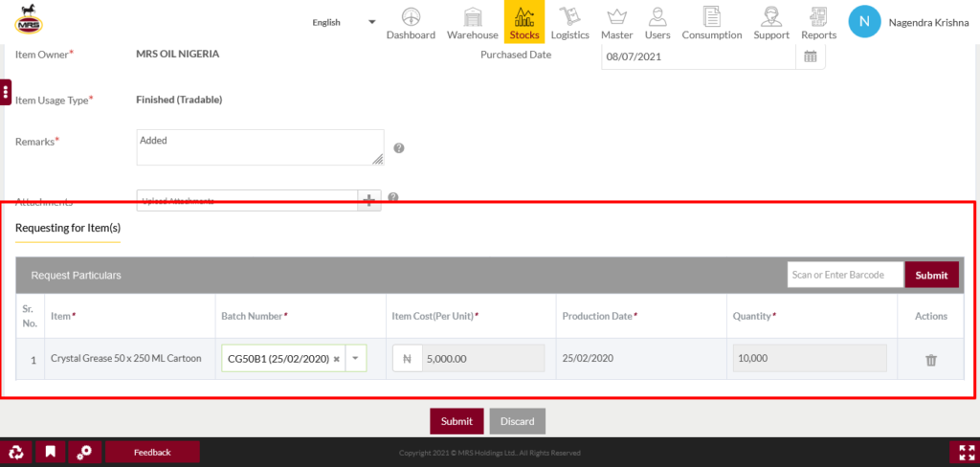980x467 pixels.
Task: Open the English language dropdown
Action: (344, 23)
